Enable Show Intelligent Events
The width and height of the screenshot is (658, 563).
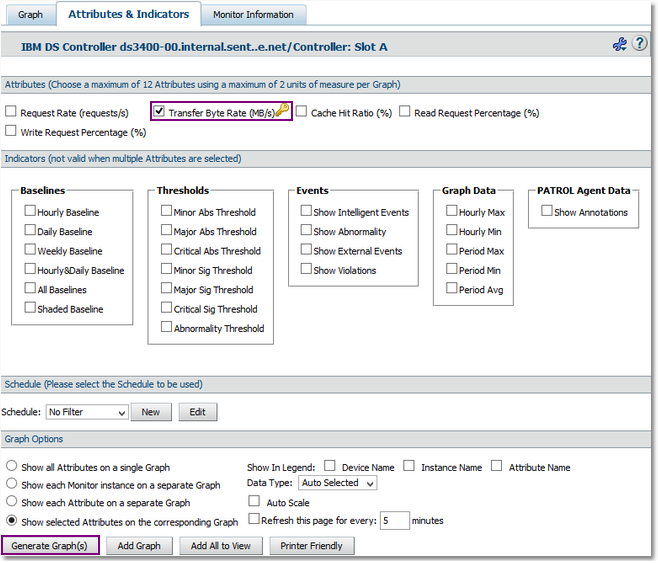tap(306, 211)
